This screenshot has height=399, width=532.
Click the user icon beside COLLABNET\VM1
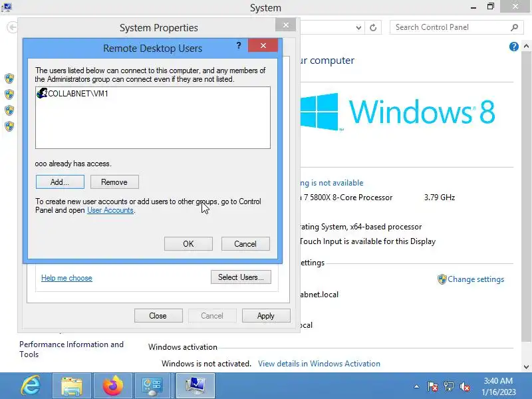click(42, 93)
